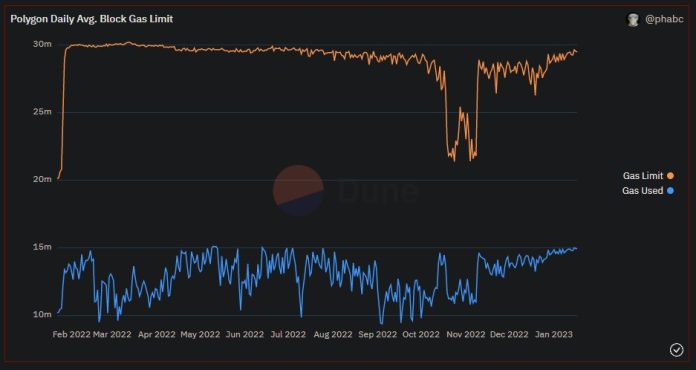Click the chart title Polygon Daily Avg. Block Gas Limit

click(x=92, y=19)
